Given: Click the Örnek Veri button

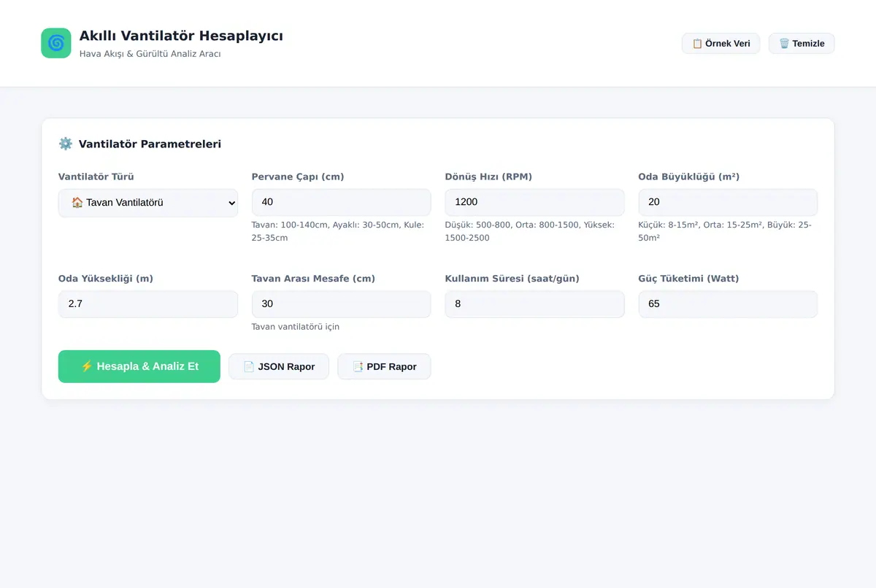Looking at the screenshot, I should (x=721, y=43).
